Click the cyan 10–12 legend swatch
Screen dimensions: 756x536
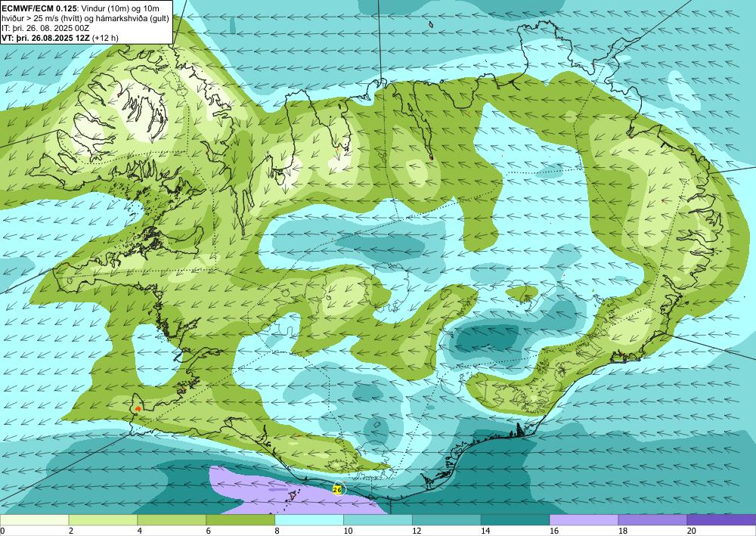[x=378, y=520]
